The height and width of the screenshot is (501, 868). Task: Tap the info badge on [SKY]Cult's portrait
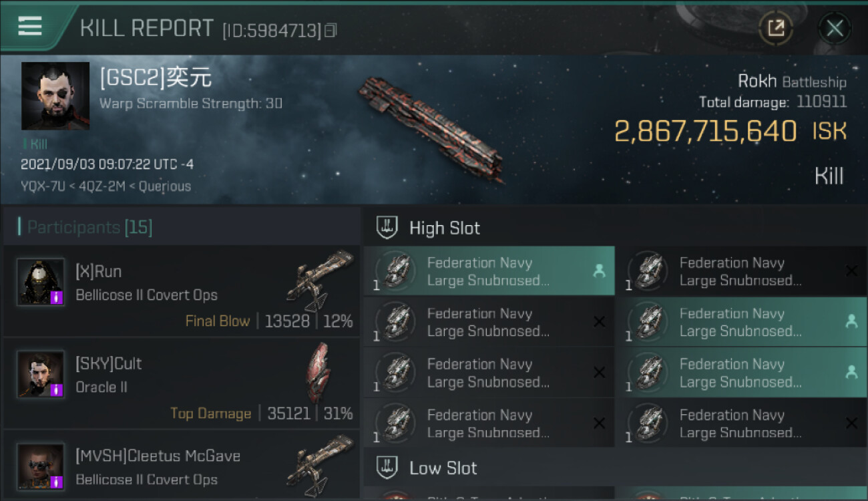click(57, 389)
